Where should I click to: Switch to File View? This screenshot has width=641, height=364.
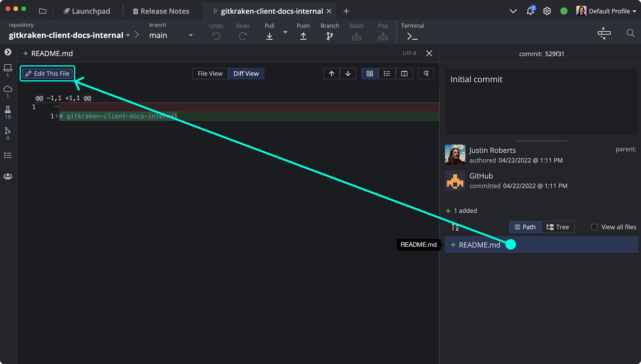coord(210,74)
